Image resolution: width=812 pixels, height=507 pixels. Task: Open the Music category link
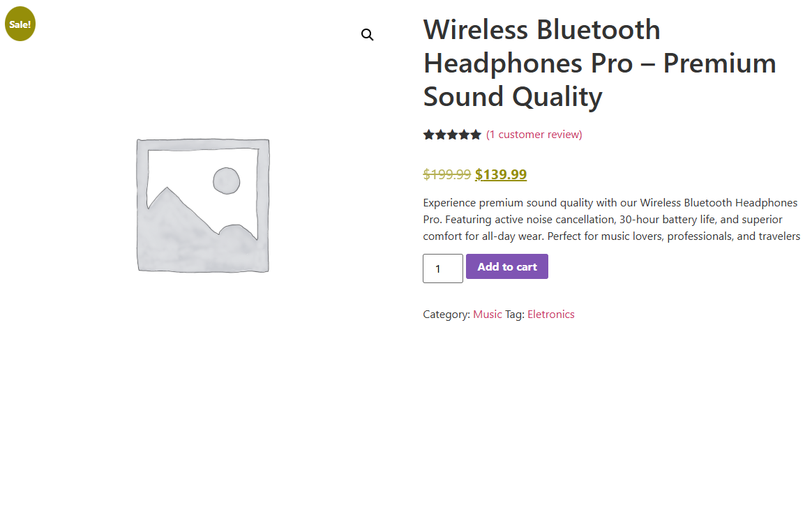(x=488, y=315)
